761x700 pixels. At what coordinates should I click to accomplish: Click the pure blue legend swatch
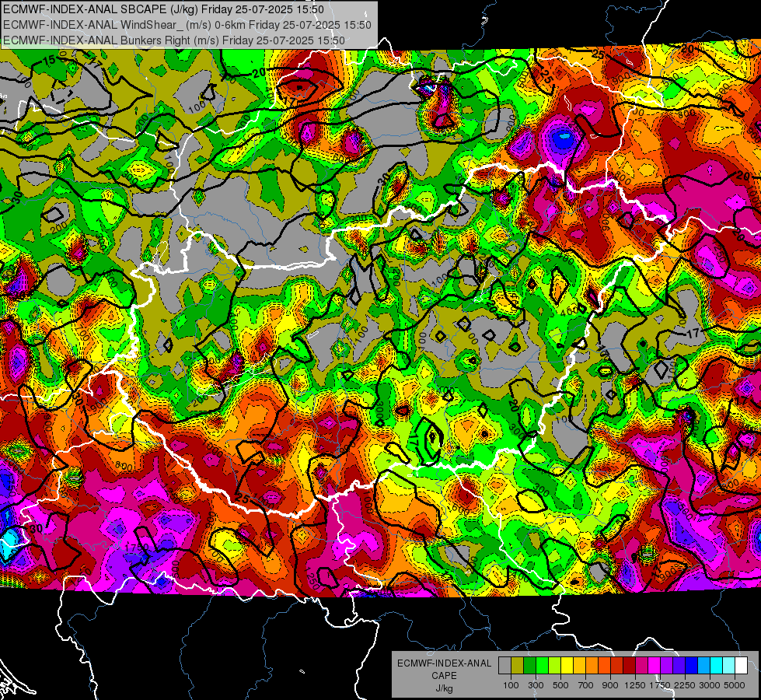click(692, 665)
